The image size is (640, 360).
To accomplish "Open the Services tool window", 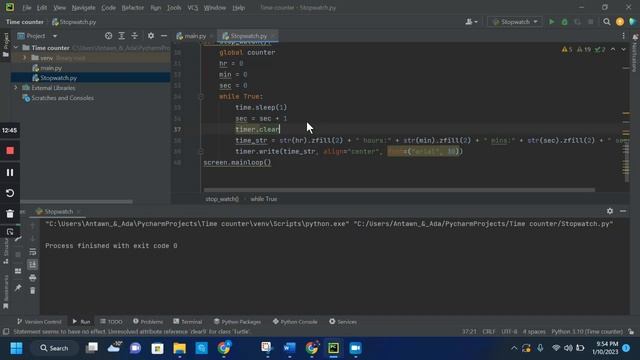I will coord(343,322).
